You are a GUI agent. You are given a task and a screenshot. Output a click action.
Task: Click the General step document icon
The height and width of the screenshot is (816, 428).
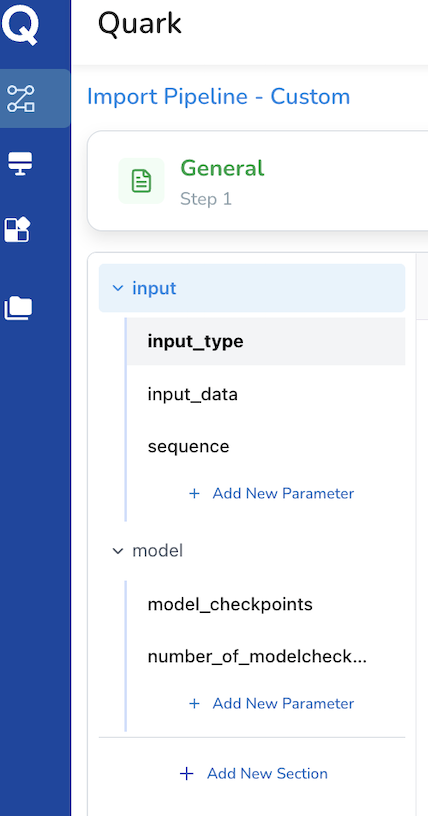pos(141,181)
